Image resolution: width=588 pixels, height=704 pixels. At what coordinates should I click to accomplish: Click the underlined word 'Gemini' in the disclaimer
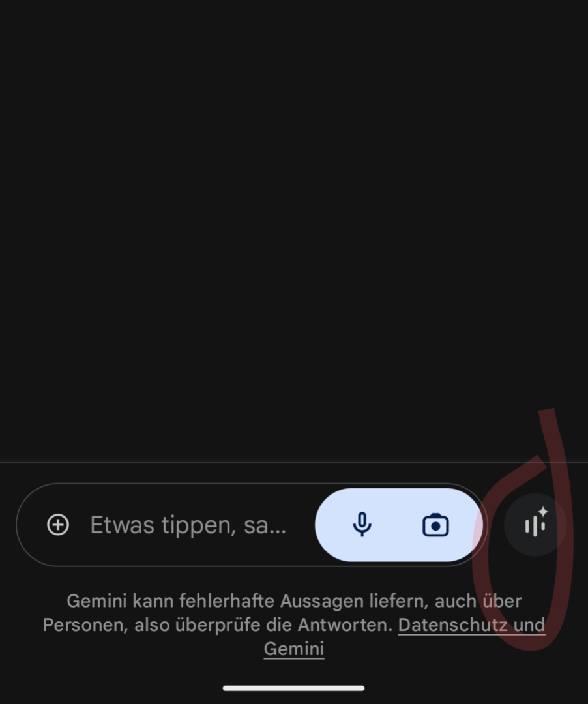click(294, 649)
